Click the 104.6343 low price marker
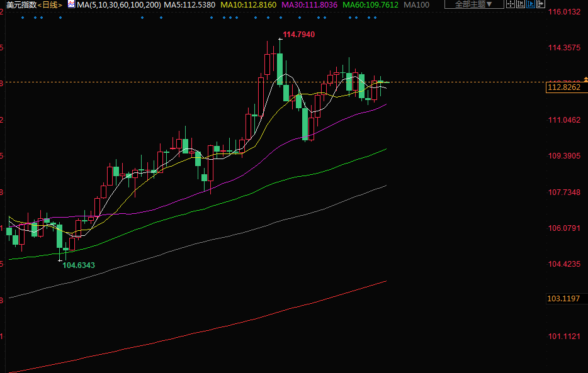Screen dimensions: 588x373 point(79,265)
